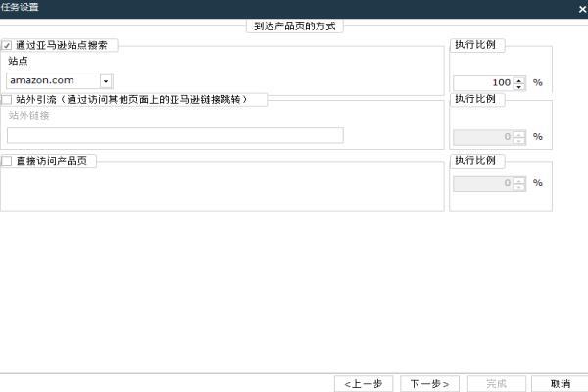Image resolution: width=588 pixels, height=392 pixels.
Task: Check 直接访问产品页 option
Action: [7, 161]
